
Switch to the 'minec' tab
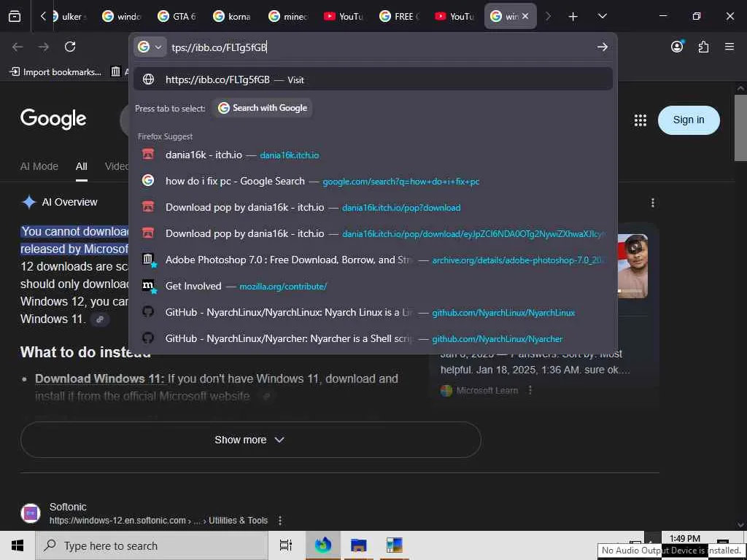click(287, 16)
